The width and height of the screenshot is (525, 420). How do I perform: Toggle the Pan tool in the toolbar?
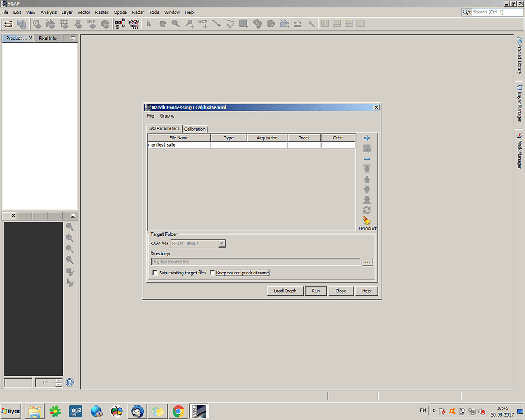161,24
